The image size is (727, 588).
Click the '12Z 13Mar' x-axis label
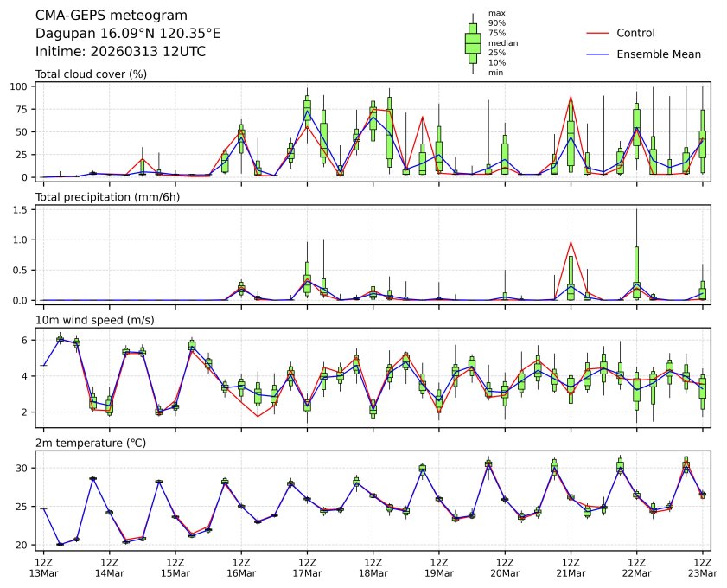coord(43,567)
